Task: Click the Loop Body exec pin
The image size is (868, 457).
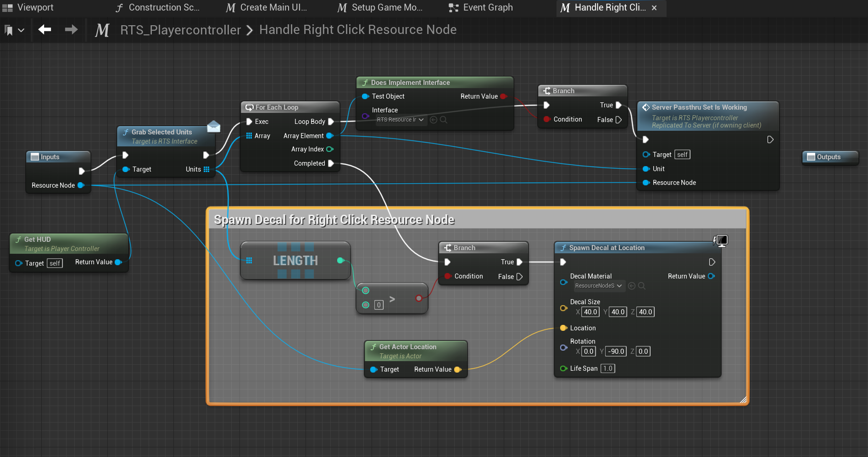Action: click(331, 122)
